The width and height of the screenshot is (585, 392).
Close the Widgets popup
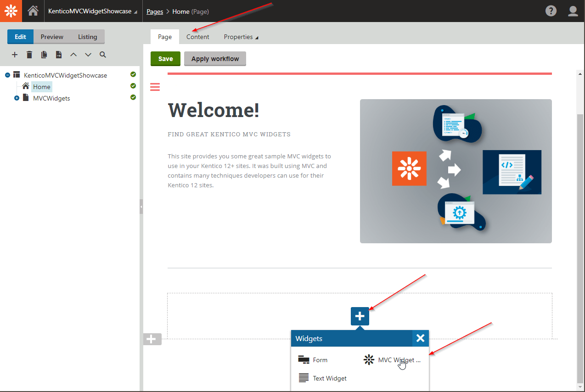pyautogui.click(x=420, y=338)
